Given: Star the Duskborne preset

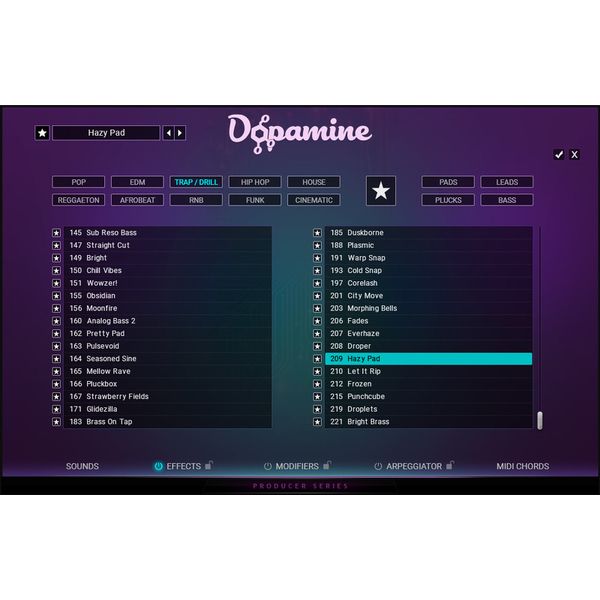Looking at the screenshot, I should 317,233.
